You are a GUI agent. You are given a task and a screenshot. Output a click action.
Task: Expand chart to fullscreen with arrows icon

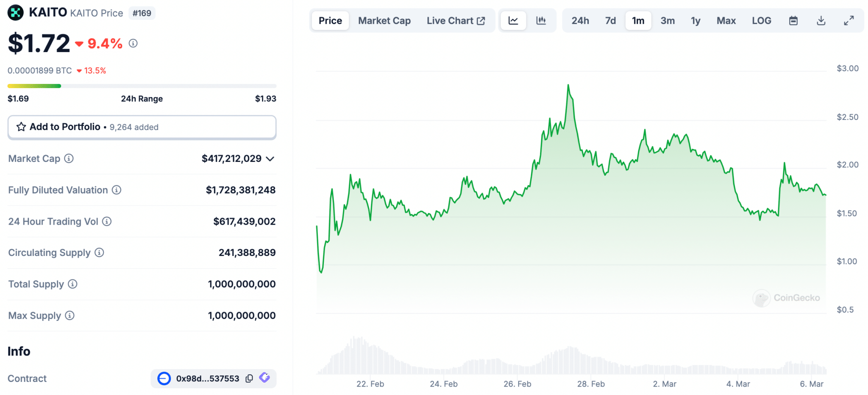pyautogui.click(x=849, y=20)
